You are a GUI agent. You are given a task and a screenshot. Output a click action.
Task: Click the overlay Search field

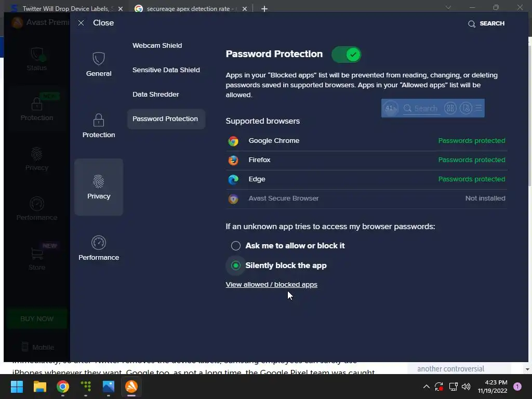[x=422, y=108]
